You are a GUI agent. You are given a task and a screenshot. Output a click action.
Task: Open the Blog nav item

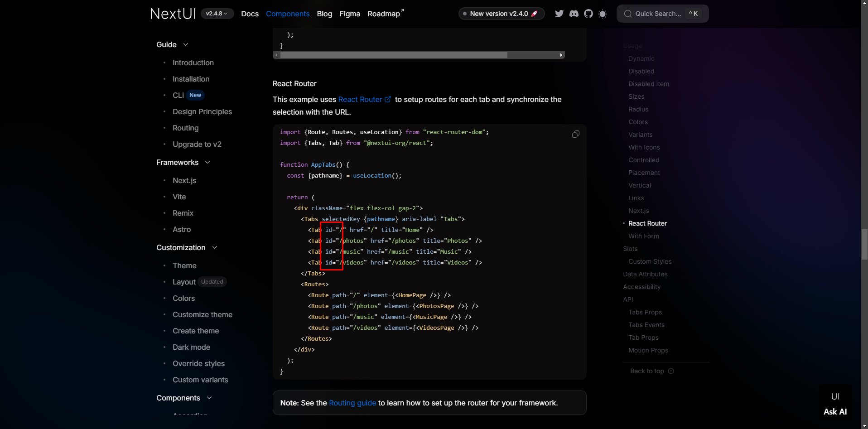click(324, 14)
